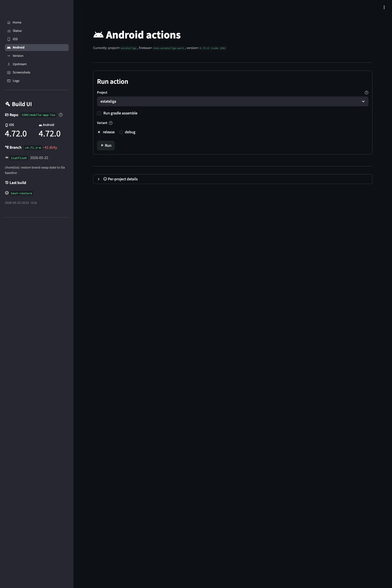Click the commit hash 11a5f11e9
Viewport: 392px width, 588px height.
19,158
